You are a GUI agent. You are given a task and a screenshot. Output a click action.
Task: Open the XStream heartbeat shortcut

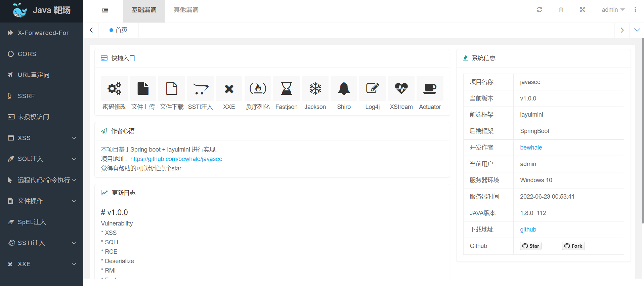coord(401,89)
